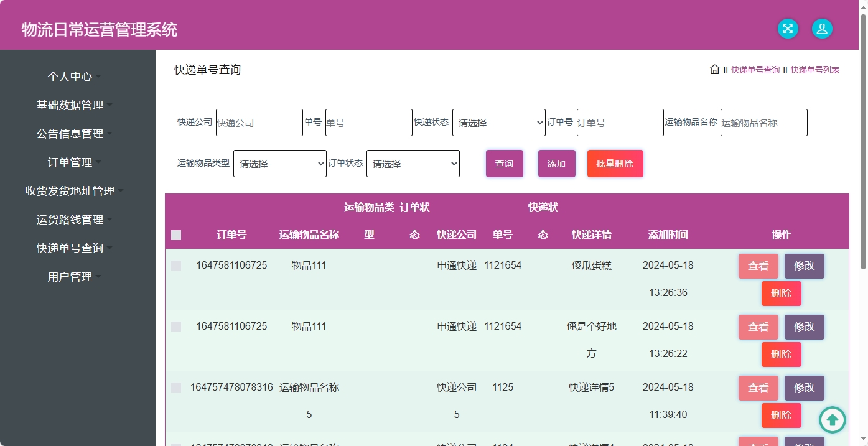修改 the 傻瓜蛋糕 express entry

[x=804, y=266]
